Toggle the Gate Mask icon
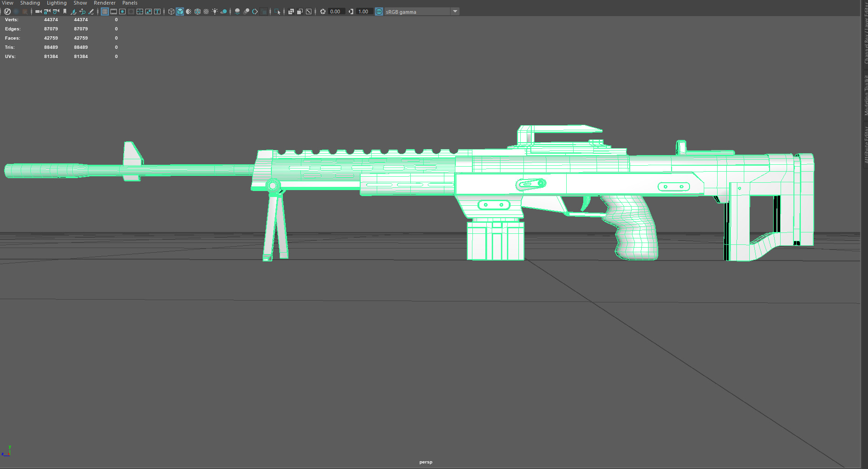This screenshot has height=469, width=868. (131, 12)
